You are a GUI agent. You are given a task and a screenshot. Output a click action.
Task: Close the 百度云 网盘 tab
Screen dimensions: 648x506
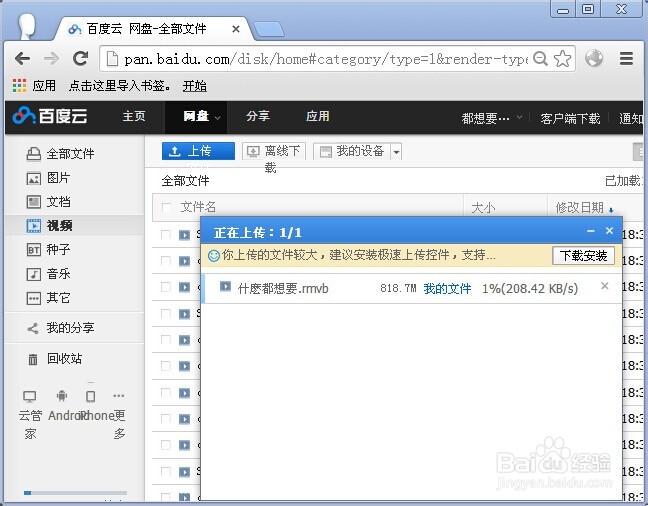click(236, 29)
